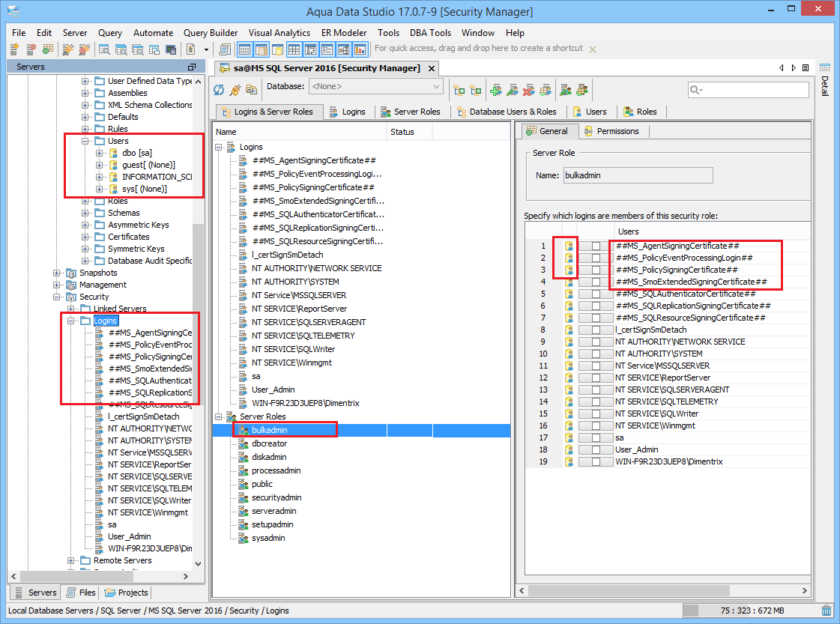The image size is (840, 624).
Task: Expand the Linked Servers node
Action: (70, 309)
